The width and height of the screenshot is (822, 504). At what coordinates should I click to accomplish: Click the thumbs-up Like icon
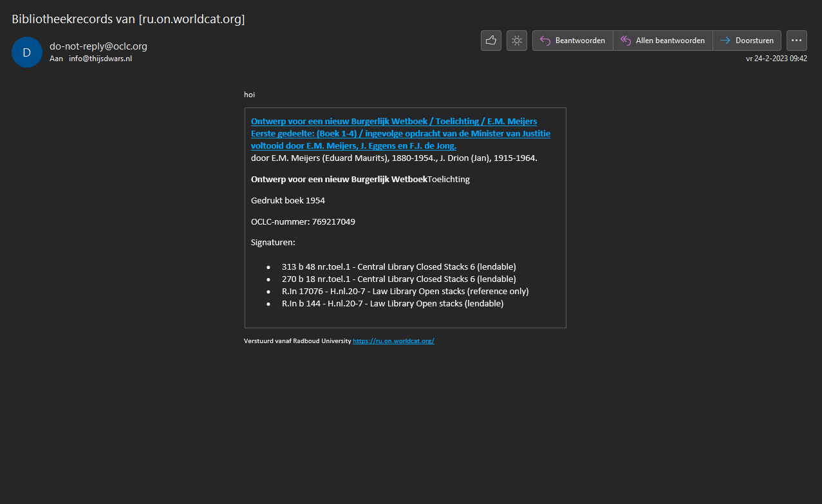(x=490, y=41)
